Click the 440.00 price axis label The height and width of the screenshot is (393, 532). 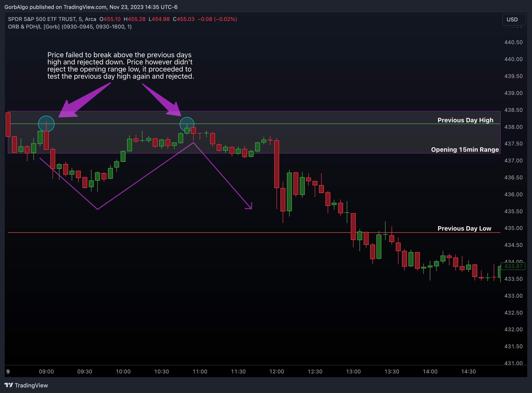tap(513, 59)
